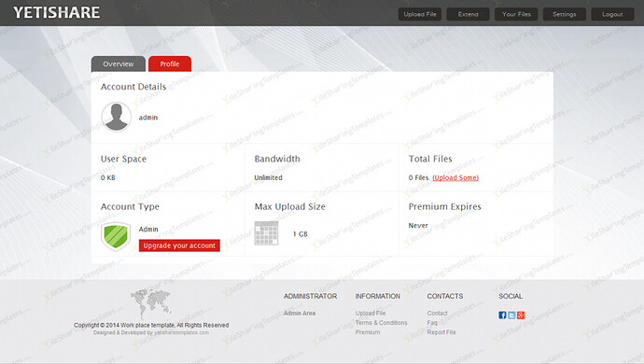Click the Admin account type value
Image resolution: width=644 pixels, height=364 pixels.
tap(148, 230)
